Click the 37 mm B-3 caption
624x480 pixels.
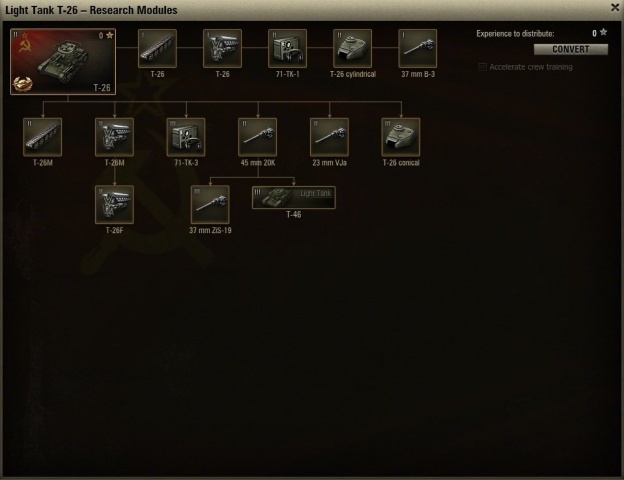click(418, 74)
